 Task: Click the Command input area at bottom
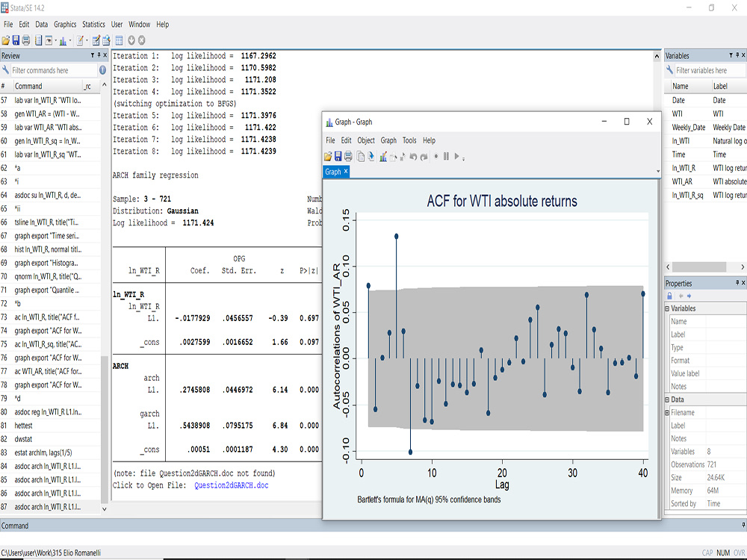[x=373, y=537]
